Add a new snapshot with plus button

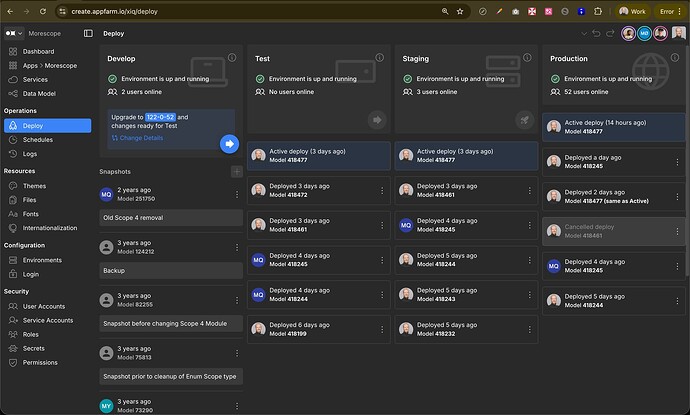(237, 172)
